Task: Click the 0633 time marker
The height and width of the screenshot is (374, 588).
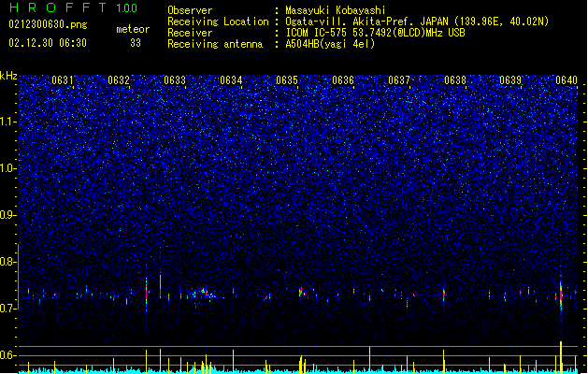Action: coord(175,80)
